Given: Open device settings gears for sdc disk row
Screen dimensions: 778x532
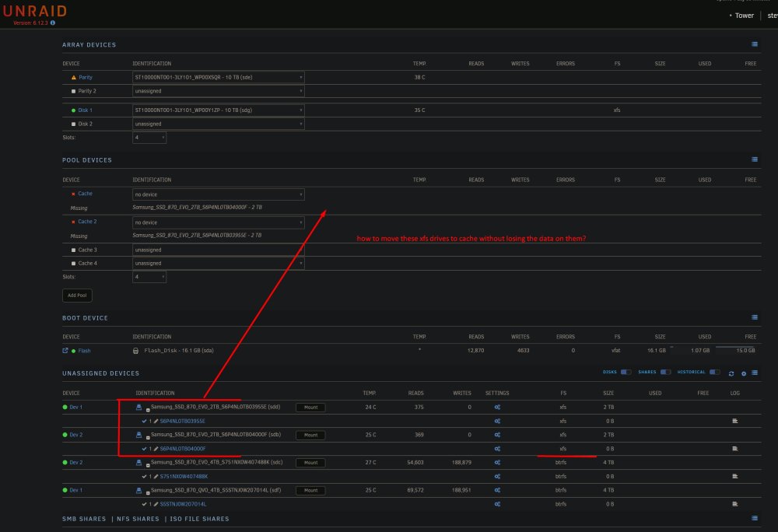Looking at the screenshot, I should point(497,463).
